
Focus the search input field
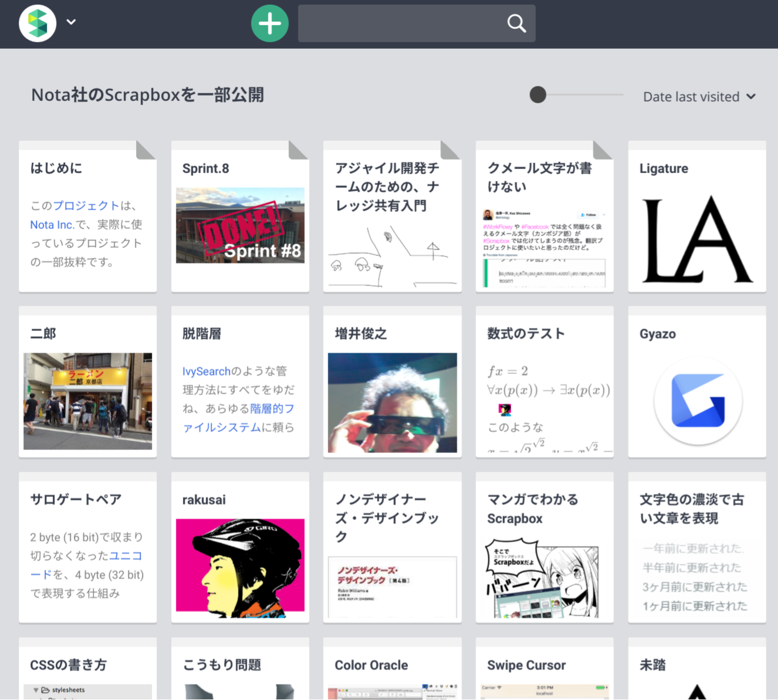click(x=417, y=23)
